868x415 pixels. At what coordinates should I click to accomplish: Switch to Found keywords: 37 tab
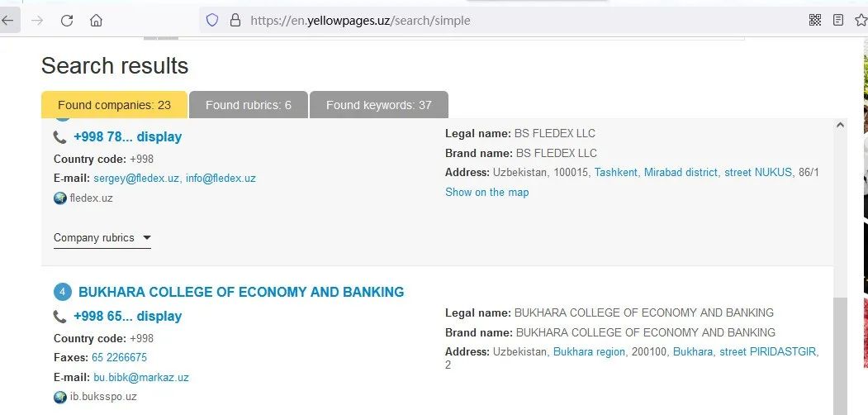pyautogui.click(x=378, y=105)
